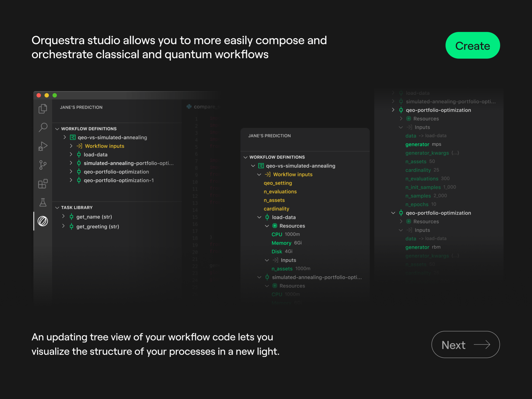Click the workflow icon beside left qeo-vs-simulated-annealing

[73, 137]
